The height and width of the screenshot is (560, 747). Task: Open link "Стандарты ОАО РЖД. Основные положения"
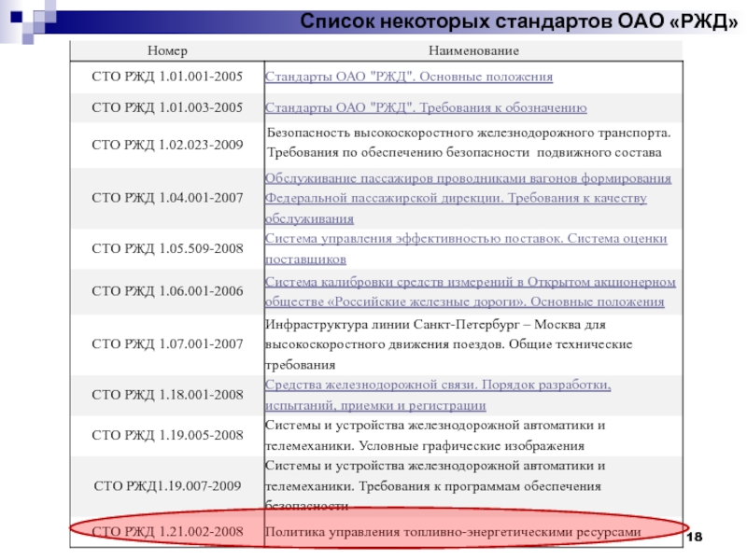(x=409, y=77)
